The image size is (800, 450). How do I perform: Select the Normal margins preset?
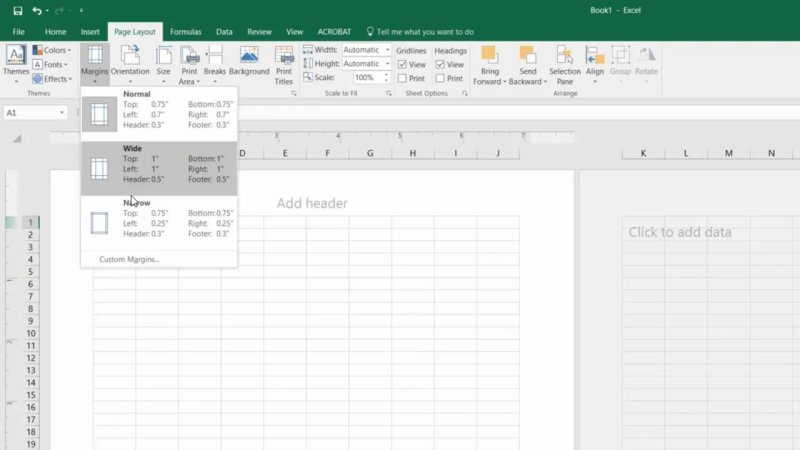tap(159, 114)
